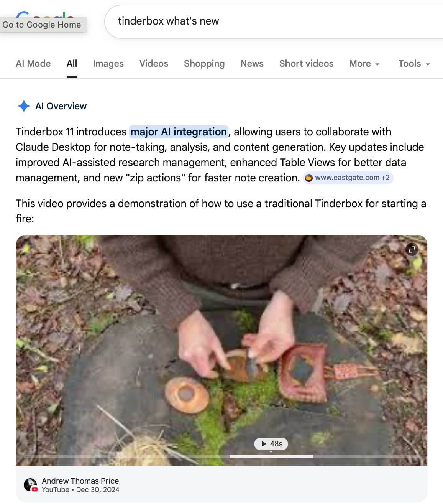Click the eastgate.com favicon icon
This screenshot has height=504, width=443.
tap(309, 178)
